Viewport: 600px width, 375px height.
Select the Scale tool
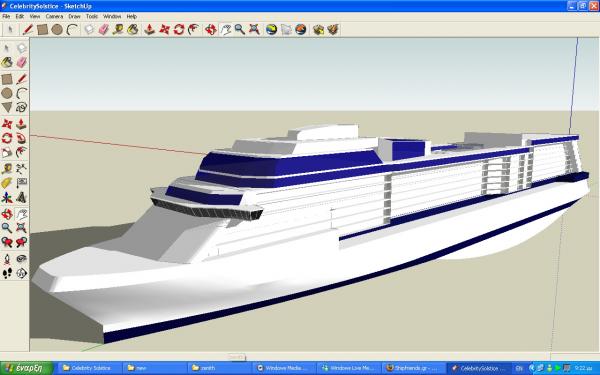point(7,153)
